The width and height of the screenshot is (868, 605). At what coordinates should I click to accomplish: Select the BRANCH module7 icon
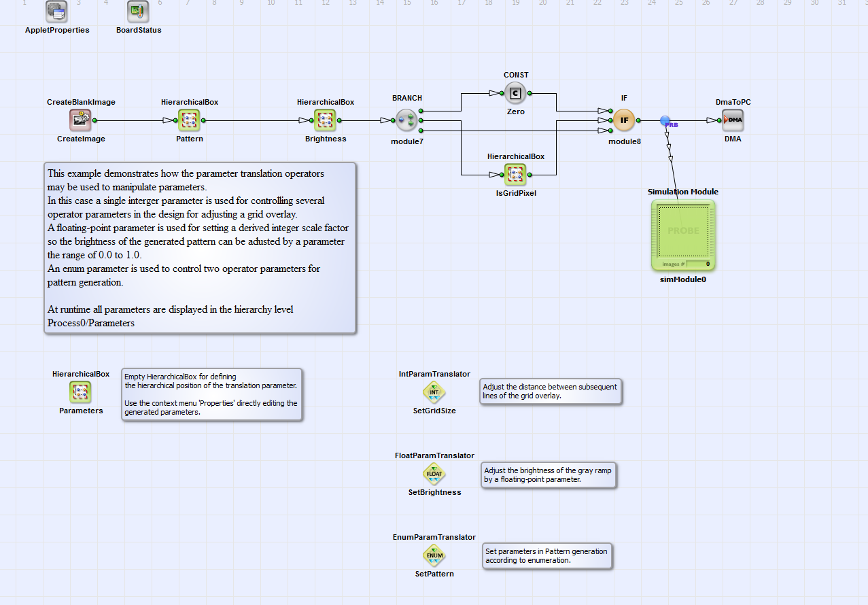coord(406,120)
